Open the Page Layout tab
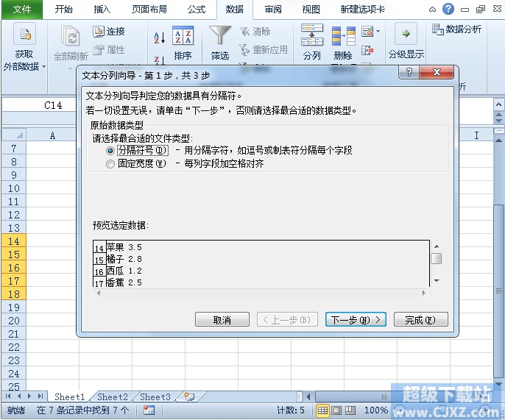Image resolution: width=505 pixels, height=420 pixels. (x=149, y=10)
